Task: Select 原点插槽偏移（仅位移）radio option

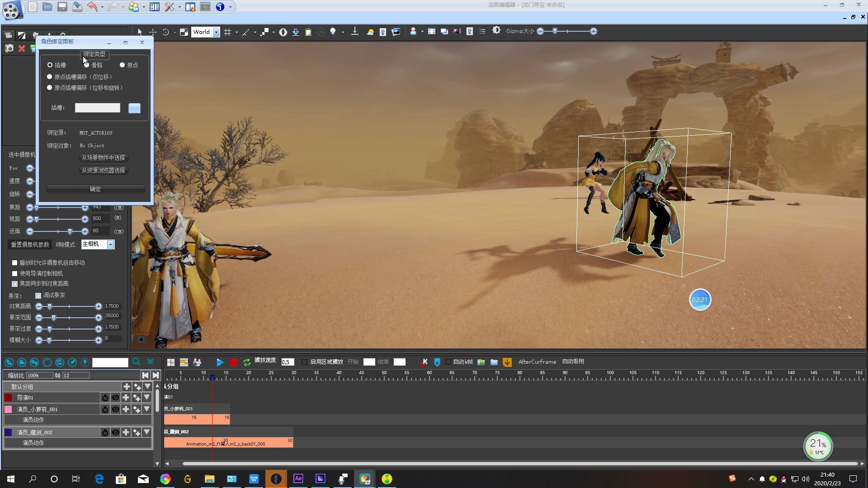Action: click(50, 77)
